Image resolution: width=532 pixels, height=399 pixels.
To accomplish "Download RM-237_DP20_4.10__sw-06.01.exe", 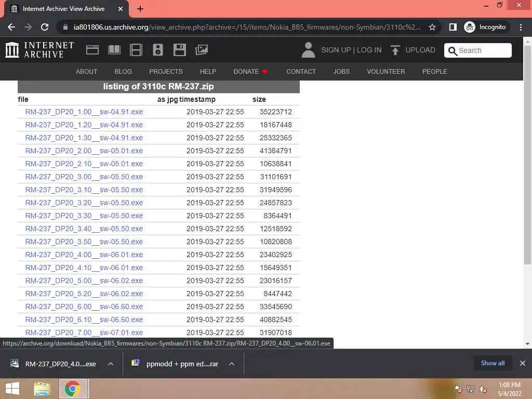I will coord(84,268).
